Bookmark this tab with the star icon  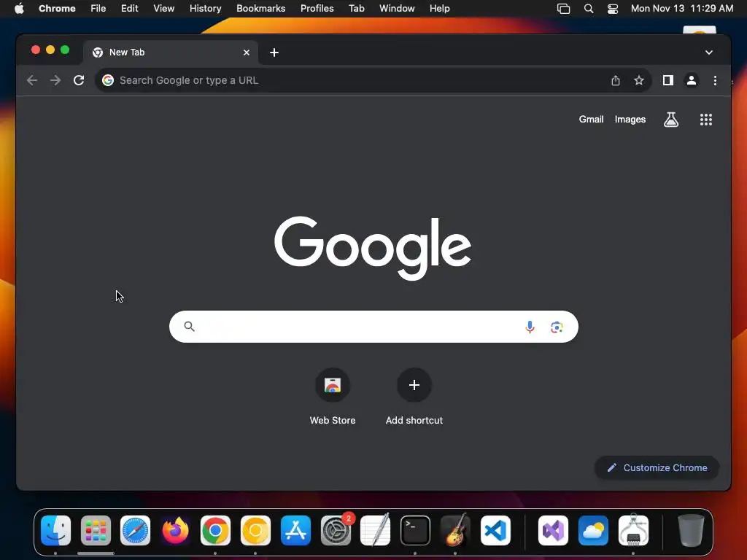(639, 80)
